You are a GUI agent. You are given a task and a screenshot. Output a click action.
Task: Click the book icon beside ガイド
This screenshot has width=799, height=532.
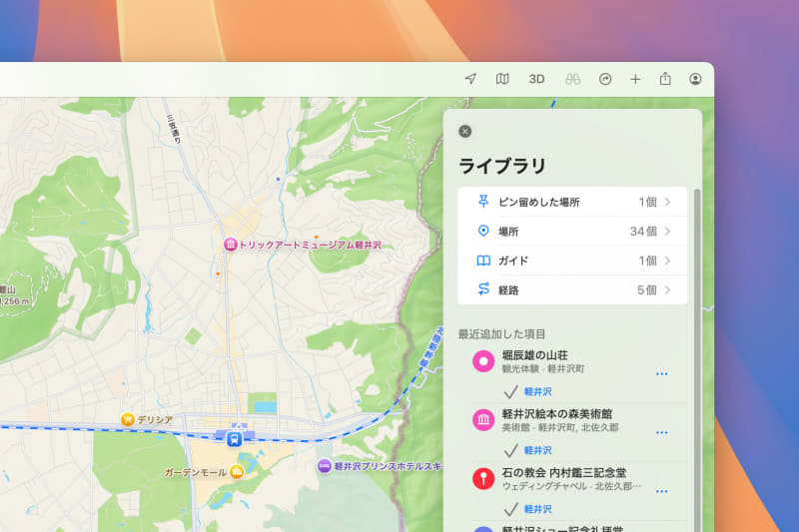coord(483,261)
